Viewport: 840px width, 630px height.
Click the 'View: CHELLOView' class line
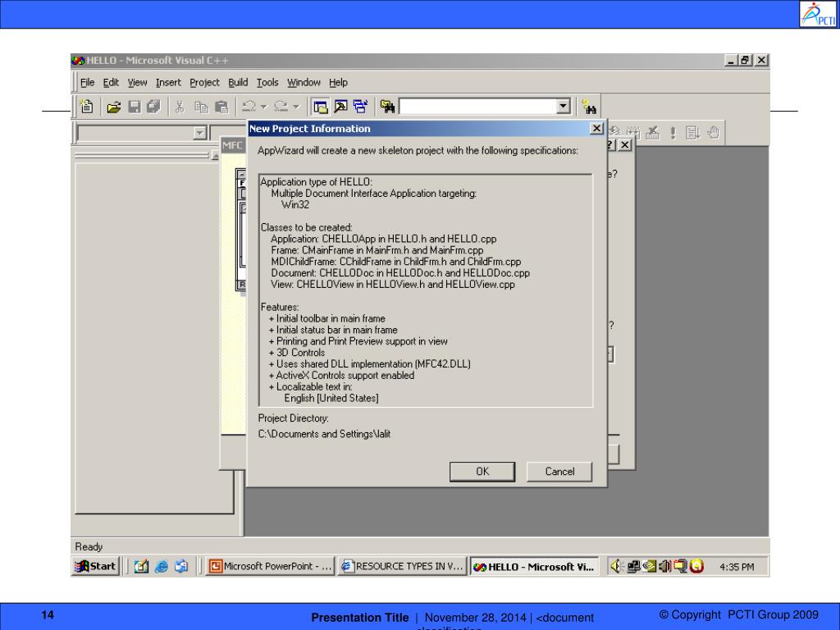393,285
